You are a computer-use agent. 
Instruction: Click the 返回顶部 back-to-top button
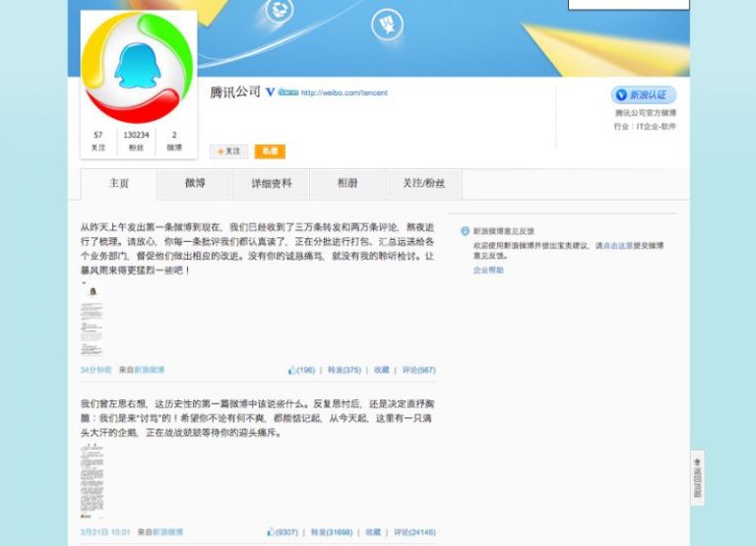click(697, 478)
